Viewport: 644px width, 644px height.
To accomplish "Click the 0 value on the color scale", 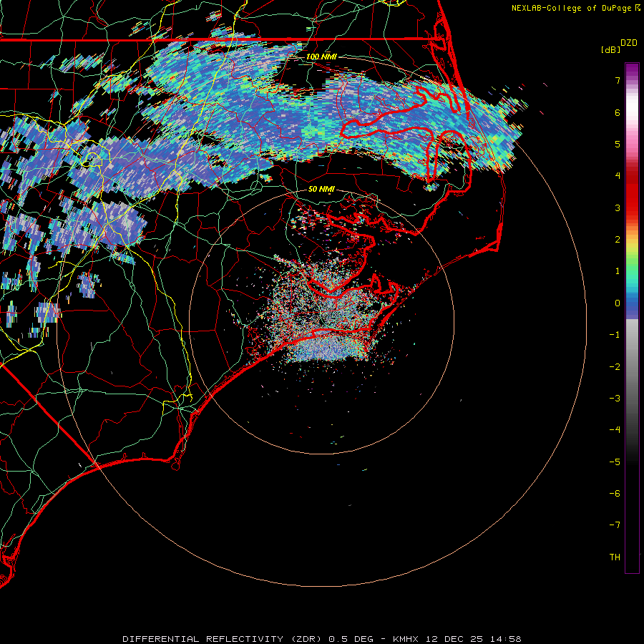I will pyautogui.click(x=618, y=303).
